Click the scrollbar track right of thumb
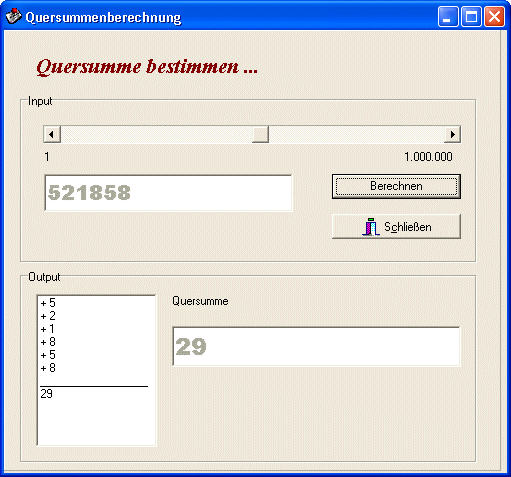Image resolution: width=511 pixels, height=477 pixels. 357,134
